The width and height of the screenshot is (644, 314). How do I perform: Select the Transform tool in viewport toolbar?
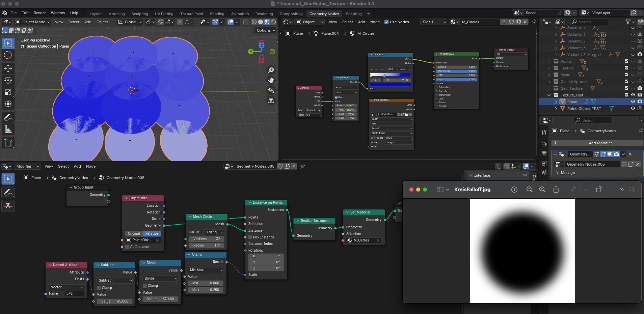(x=8, y=104)
